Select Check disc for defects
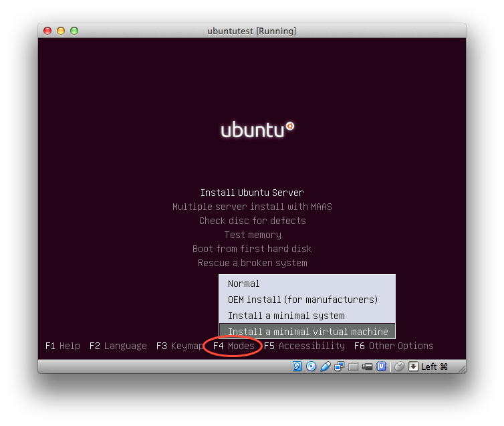The width and height of the screenshot is (504, 426). 252,221
